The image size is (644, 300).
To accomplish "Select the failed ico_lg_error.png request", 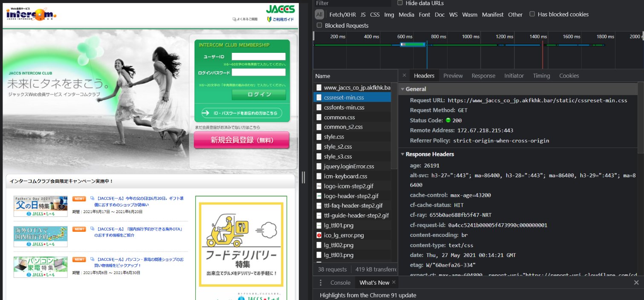I will (x=352, y=235).
